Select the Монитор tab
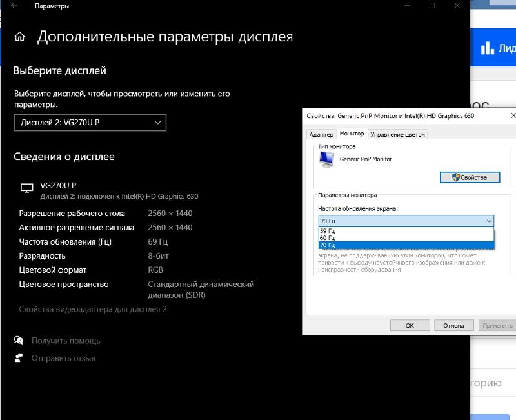 (x=352, y=134)
